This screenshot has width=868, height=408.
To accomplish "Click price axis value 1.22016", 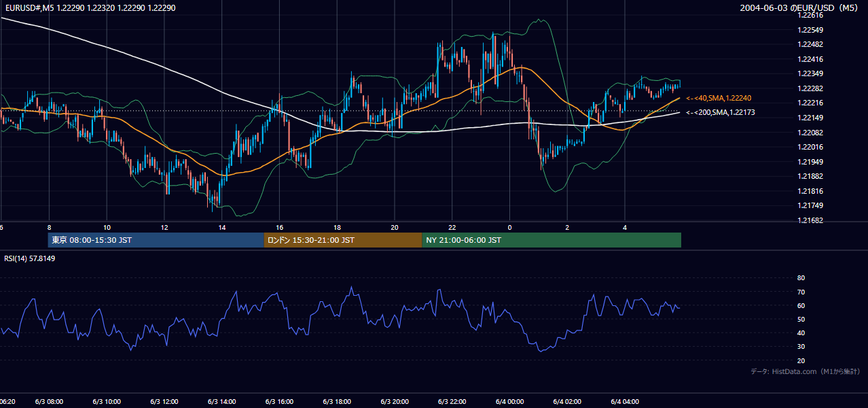I will click(810, 147).
